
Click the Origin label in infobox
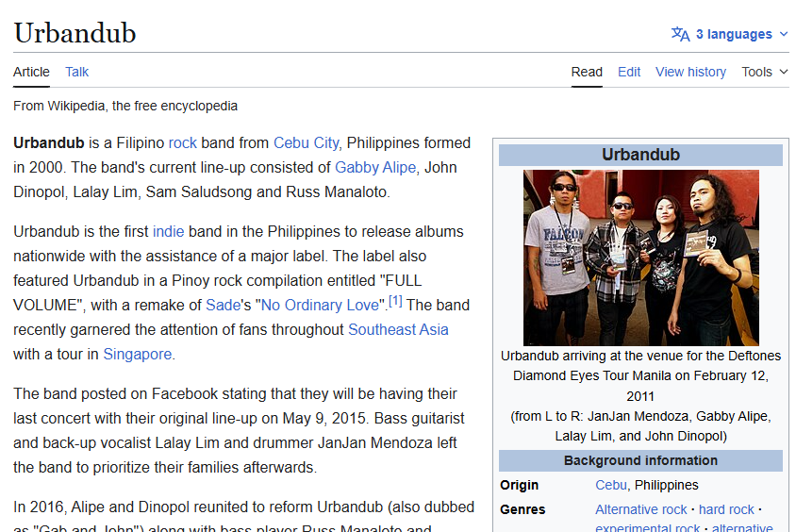click(519, 485)
